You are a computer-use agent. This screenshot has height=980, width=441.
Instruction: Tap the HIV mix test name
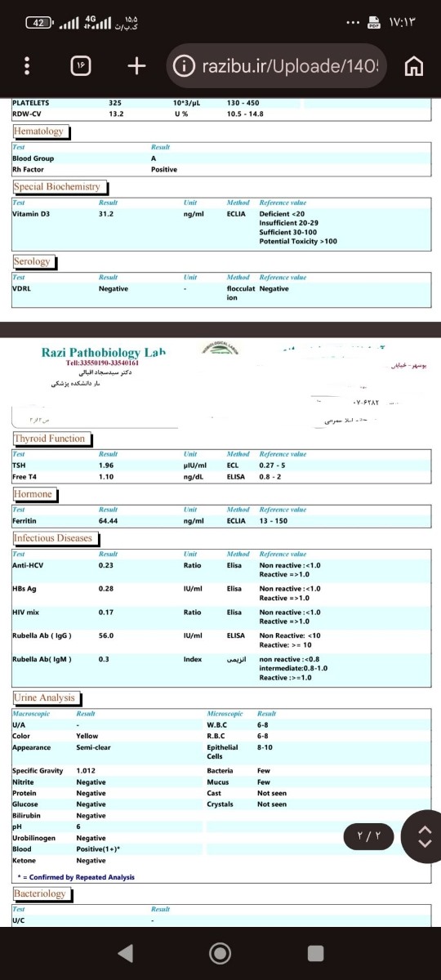(x=26, y=612)
